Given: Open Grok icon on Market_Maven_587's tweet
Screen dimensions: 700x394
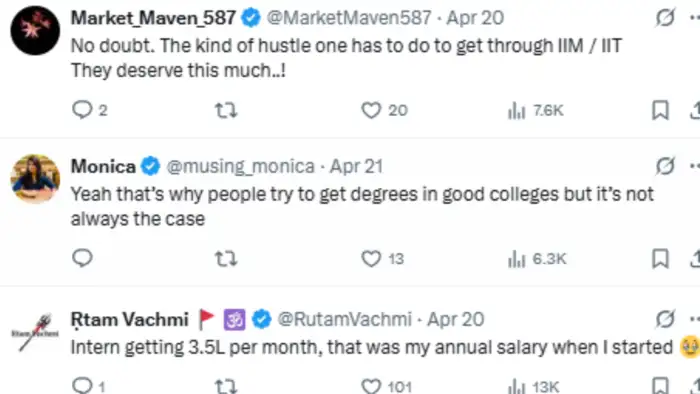Looking at the screenshot, I should (x=665, y=18).
